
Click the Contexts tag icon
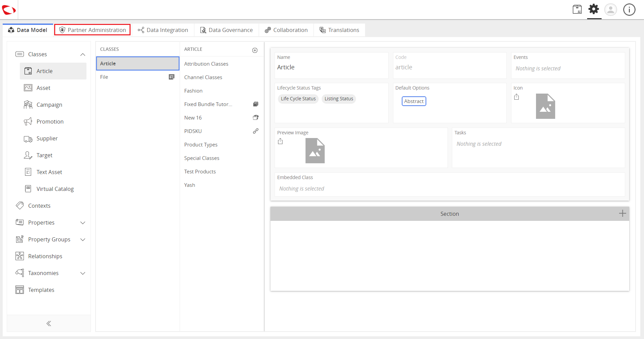[20, 205]
